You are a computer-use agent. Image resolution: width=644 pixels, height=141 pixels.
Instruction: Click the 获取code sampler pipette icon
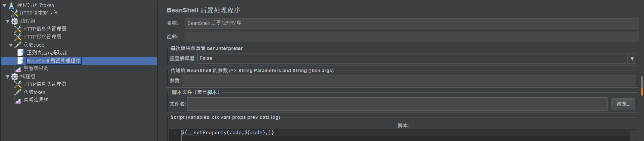click(x=18, y=45)
